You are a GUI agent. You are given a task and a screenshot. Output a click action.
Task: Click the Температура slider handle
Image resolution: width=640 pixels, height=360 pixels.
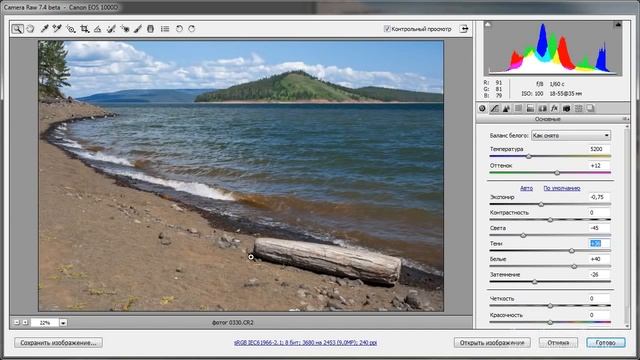pyautogui.click(x=529, y=156)
